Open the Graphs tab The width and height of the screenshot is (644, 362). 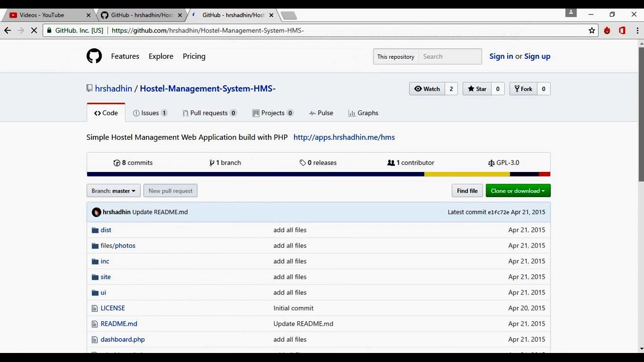(x=363, y=113)
